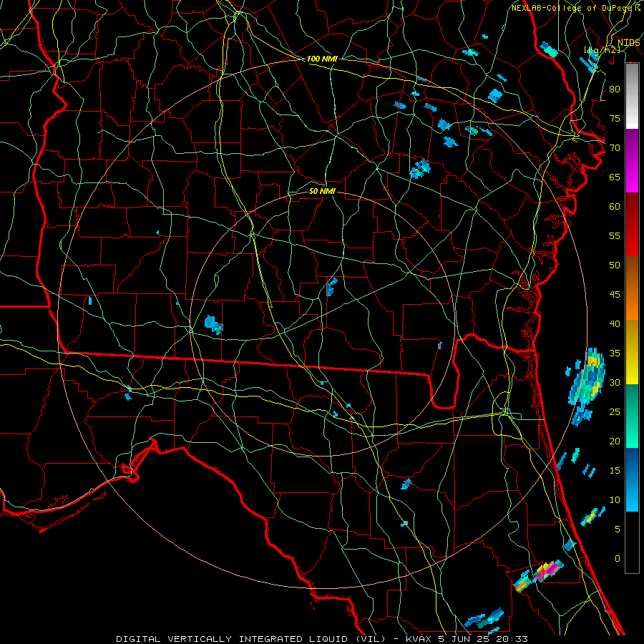644x644 pixels.
Task: Click the 15 value on VIL scale
Action: point(615,471)
